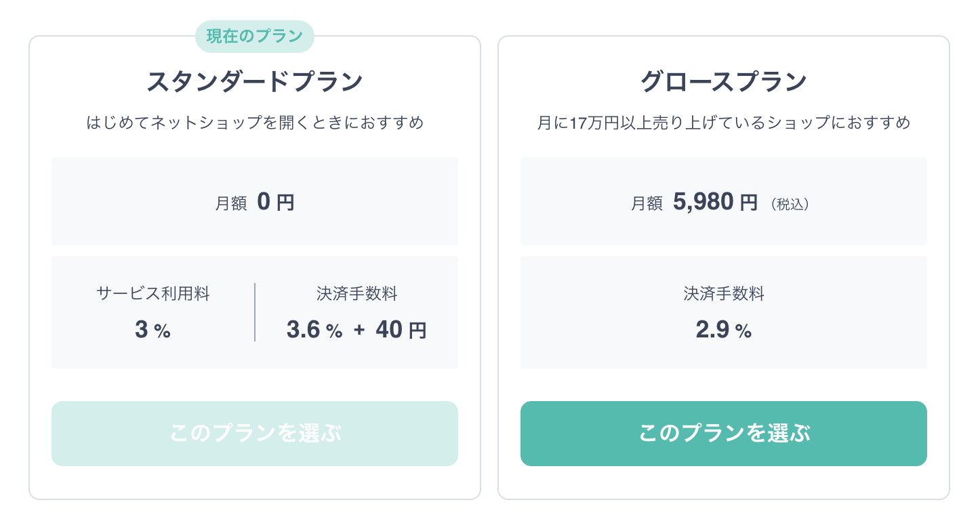The height and width of the screenshot is (519, 980).
Task: Click the divider between サービス利用料 and 決済手数料
Action: coord(256,312)
